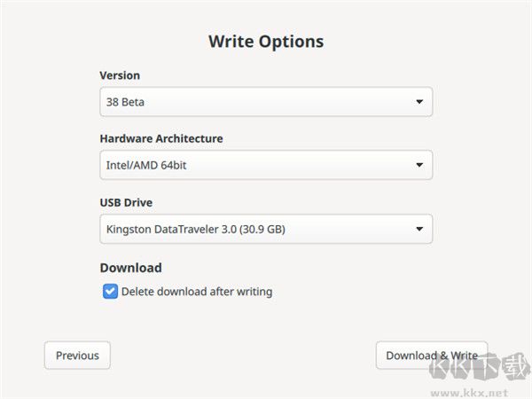Viewport: 532px width, 399px height.
Task: Go back with the Previous button
Action: click(77, 356)
